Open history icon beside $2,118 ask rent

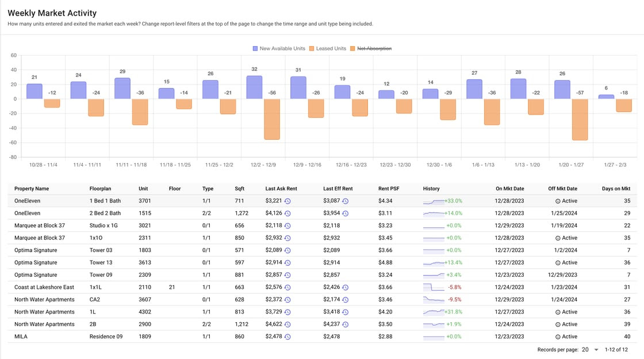[x=287, y=226]
